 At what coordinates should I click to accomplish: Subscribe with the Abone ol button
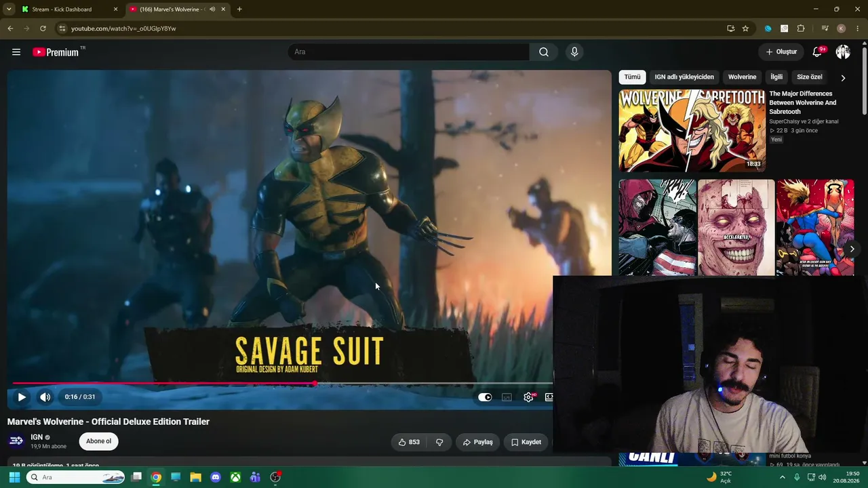(98, 441)
